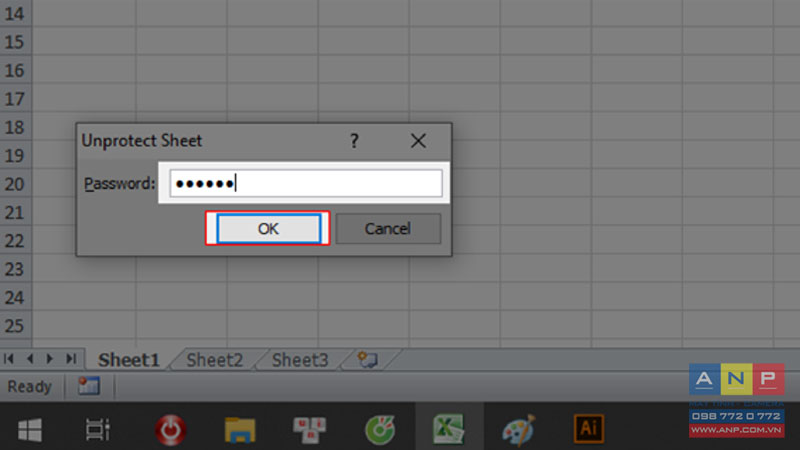Close the Unprotect Sheet dialog

pyautogui.click(x=418, y=140)
